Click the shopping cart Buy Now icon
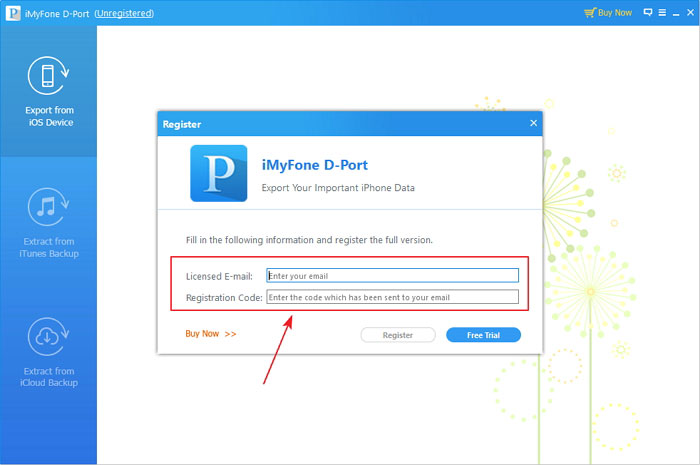This screenshot has width=700, height=465. coord(590,12)
